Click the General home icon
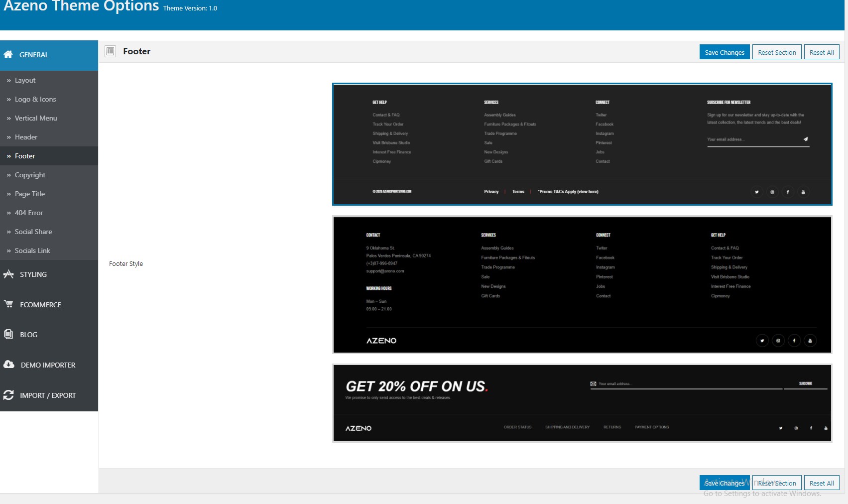This screenshot has width=848, height=504. point(8,54)
